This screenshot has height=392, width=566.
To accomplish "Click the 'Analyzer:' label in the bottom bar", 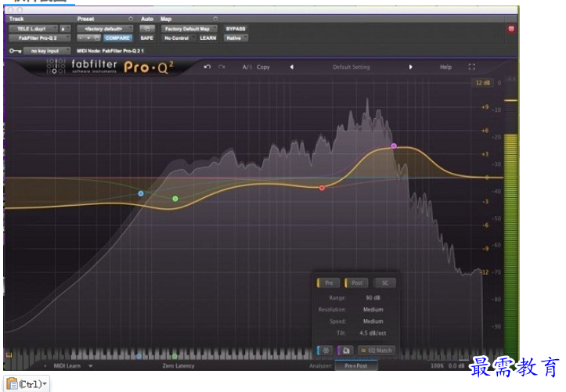I will click(x=320, y=365).
